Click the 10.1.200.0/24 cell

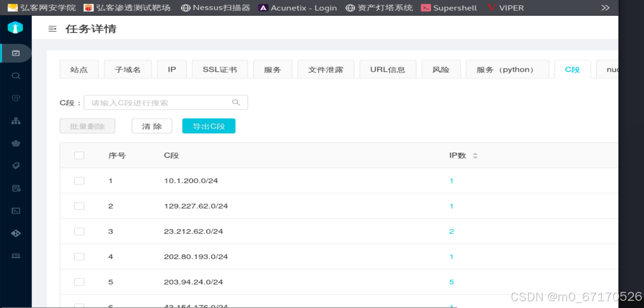(191, 181)
